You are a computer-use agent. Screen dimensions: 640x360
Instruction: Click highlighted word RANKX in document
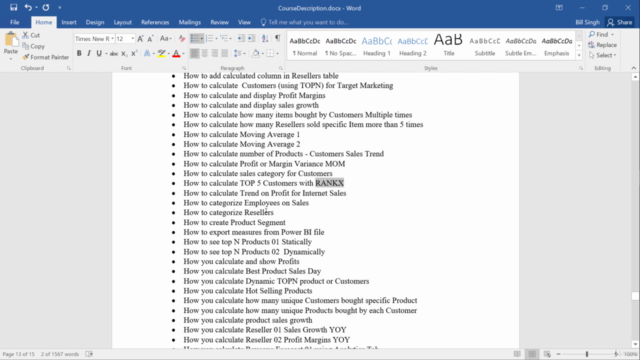click(329, 183)
